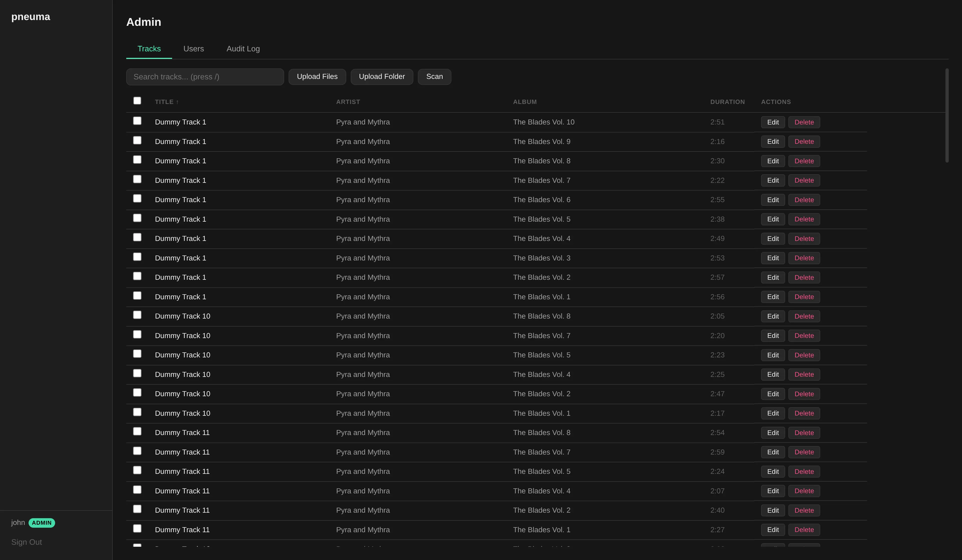Delete Dummy Track 10 from Blades Vol. 1
Screen dimensions: 962x560
click(x=804, y=413)
